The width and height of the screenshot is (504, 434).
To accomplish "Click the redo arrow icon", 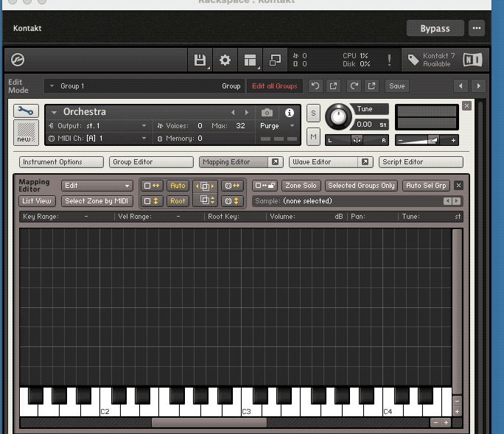I will point(354,85).
